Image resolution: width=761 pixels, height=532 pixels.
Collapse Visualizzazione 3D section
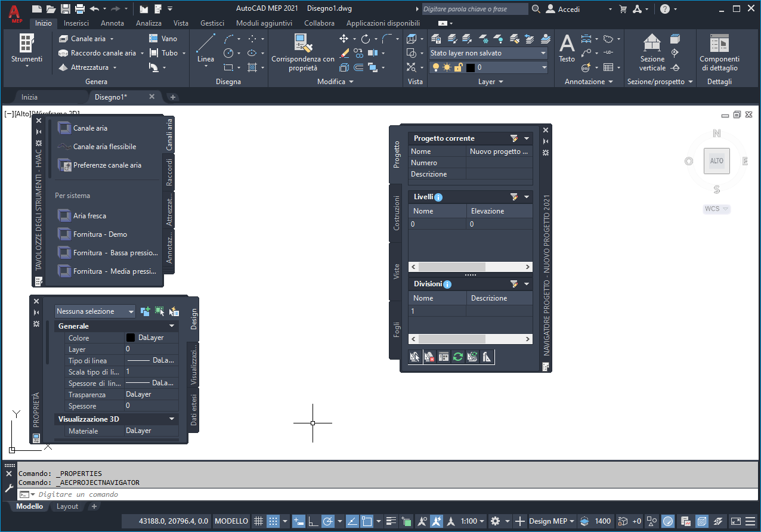click(172, 419)
